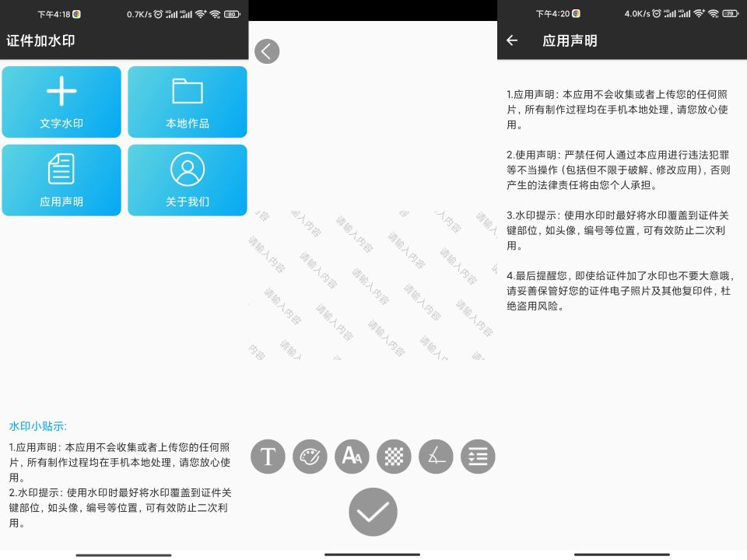
Task: Open the font style (Aa) tool
Action: [x=352, y=457]
